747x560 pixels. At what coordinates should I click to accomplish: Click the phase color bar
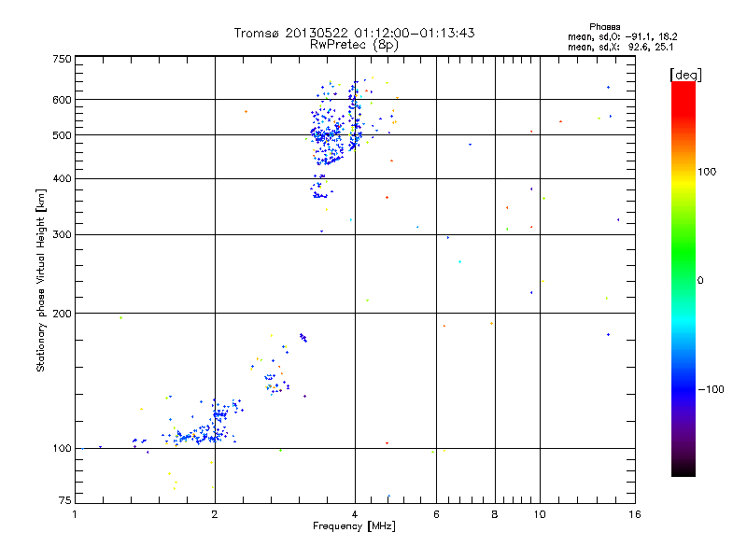[x=684, y=279]
